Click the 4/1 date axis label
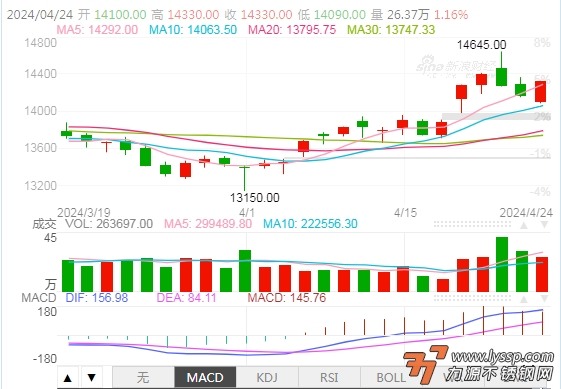 click(x=247, y=213)
